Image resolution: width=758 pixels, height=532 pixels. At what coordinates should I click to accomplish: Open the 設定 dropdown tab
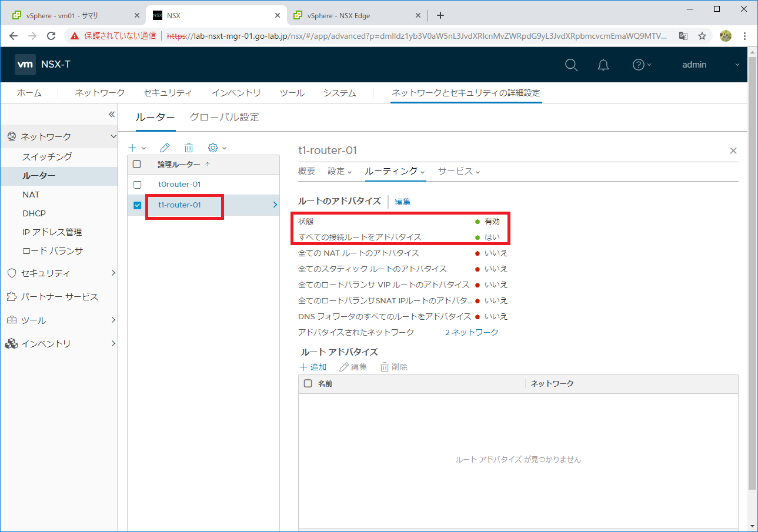pos(339,171)
